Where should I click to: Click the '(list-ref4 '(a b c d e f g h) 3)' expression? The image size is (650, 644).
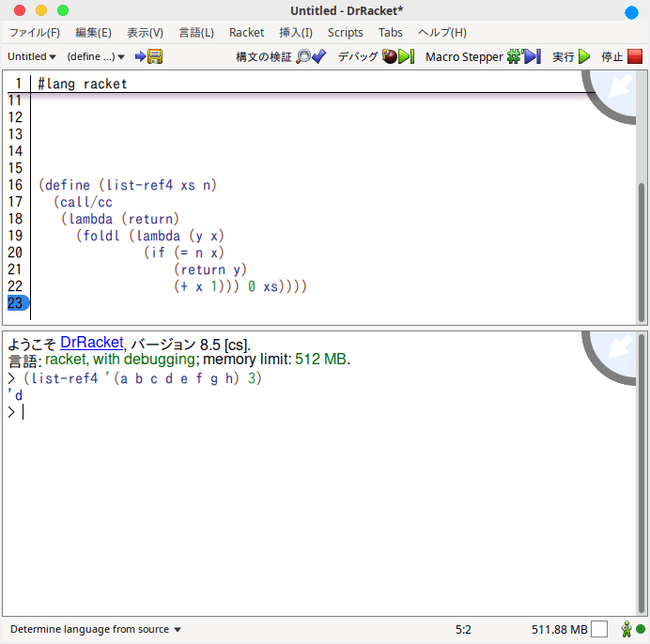pyautogui.click(x=142, y=378)
